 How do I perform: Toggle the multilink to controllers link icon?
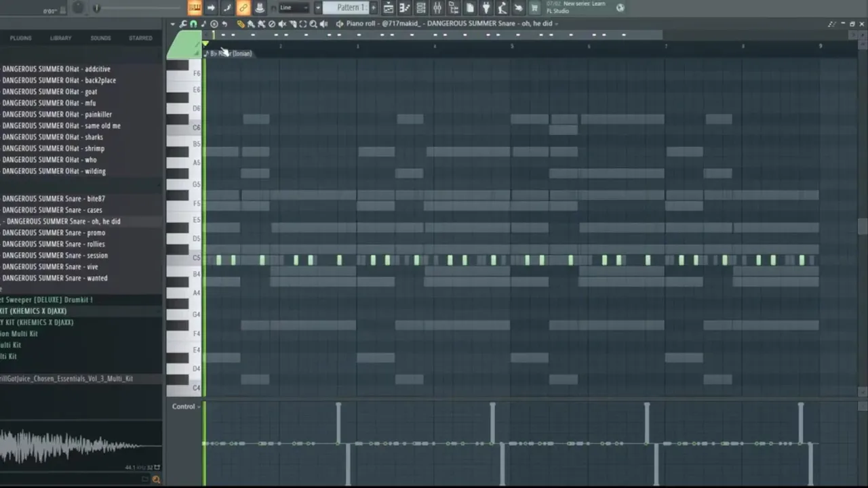[243, 7]
